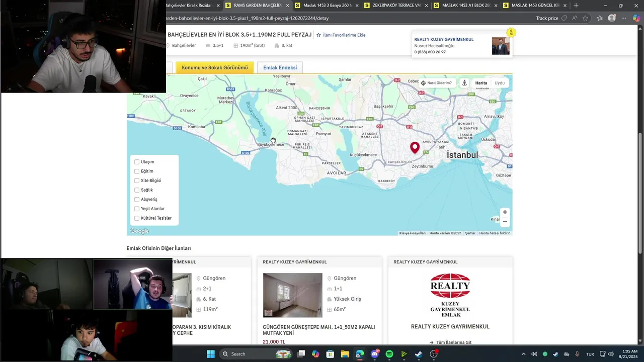Click the taskbar Search box

(x=256, y=354)
